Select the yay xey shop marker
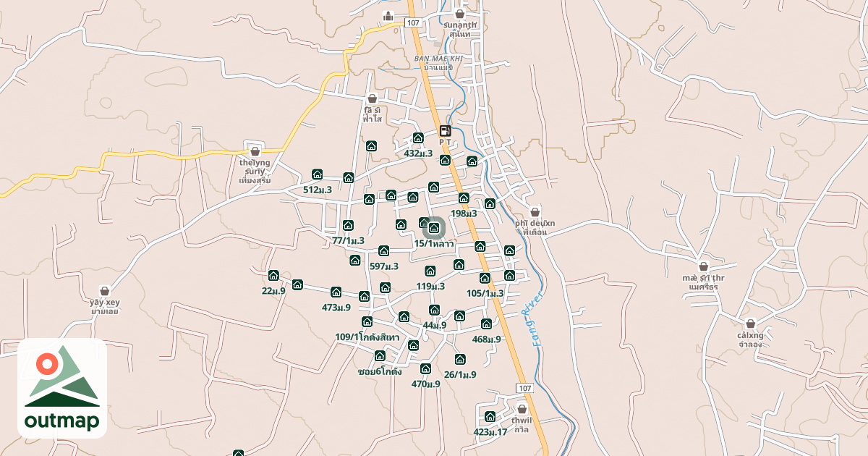 click(105, 290)
